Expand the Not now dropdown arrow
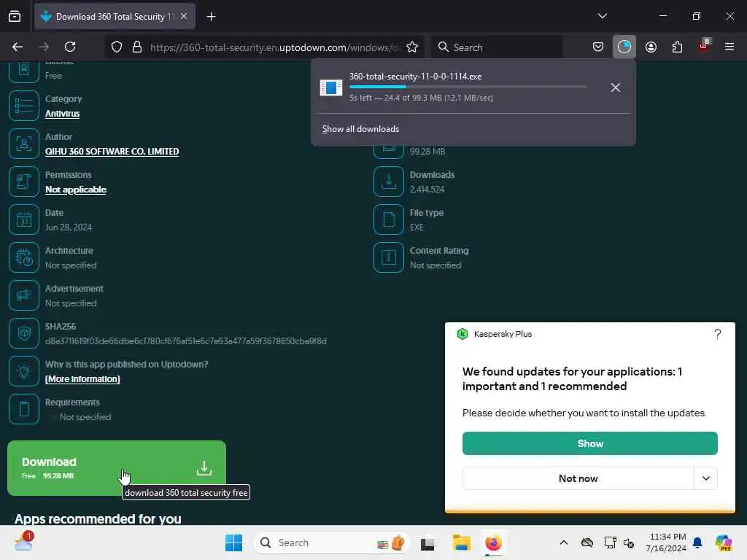 705,478
